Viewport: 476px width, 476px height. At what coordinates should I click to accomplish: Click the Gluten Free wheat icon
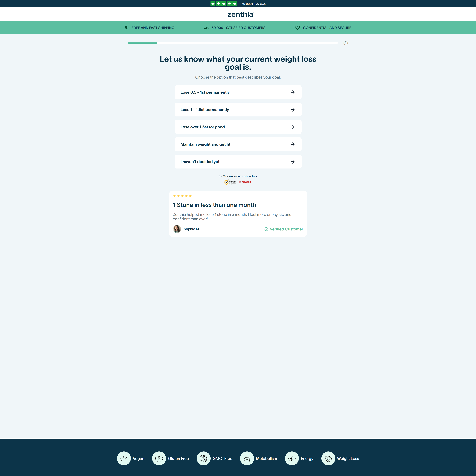tap(159, 458)
